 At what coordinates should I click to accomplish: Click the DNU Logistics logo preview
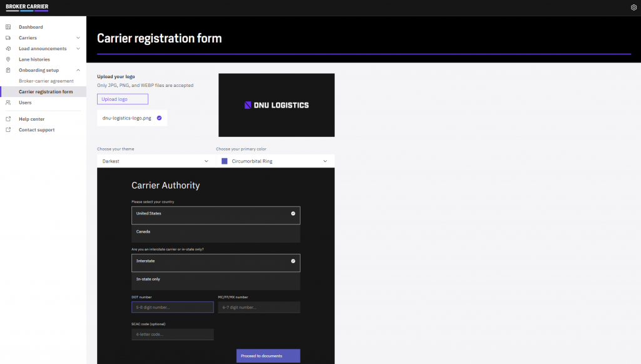(276, 105)
